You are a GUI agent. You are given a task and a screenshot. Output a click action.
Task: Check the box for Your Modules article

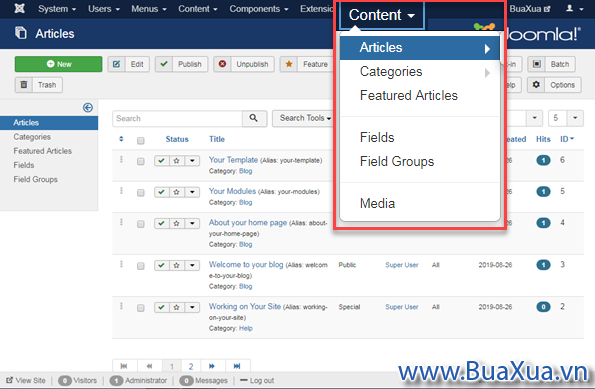(141, 193)
